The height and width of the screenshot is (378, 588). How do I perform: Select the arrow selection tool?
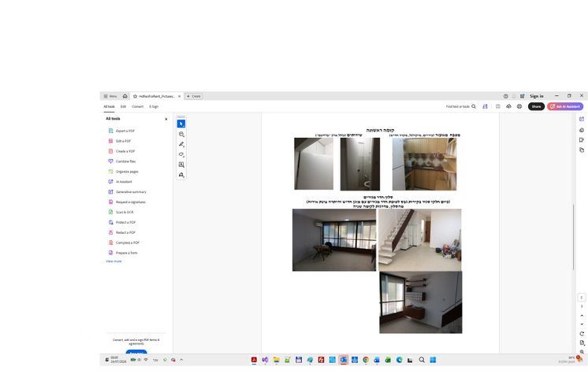tap(181, 124)
